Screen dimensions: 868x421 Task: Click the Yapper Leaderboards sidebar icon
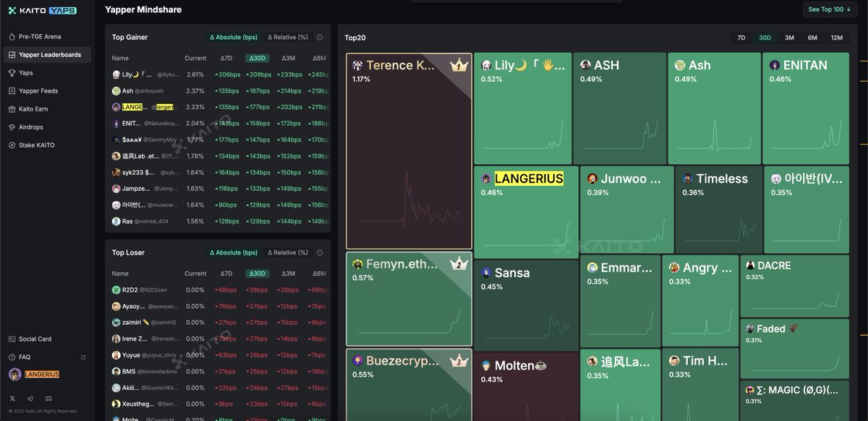click(12, 55)
